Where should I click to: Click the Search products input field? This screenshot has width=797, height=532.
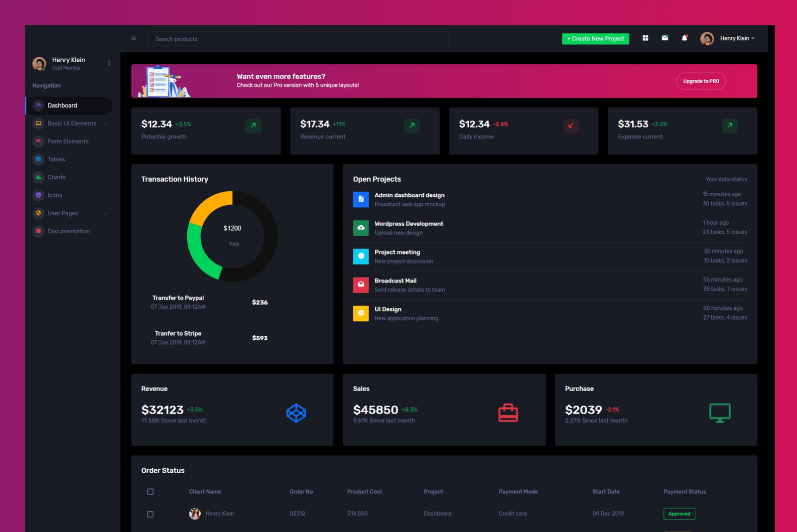tap(297, 38)
